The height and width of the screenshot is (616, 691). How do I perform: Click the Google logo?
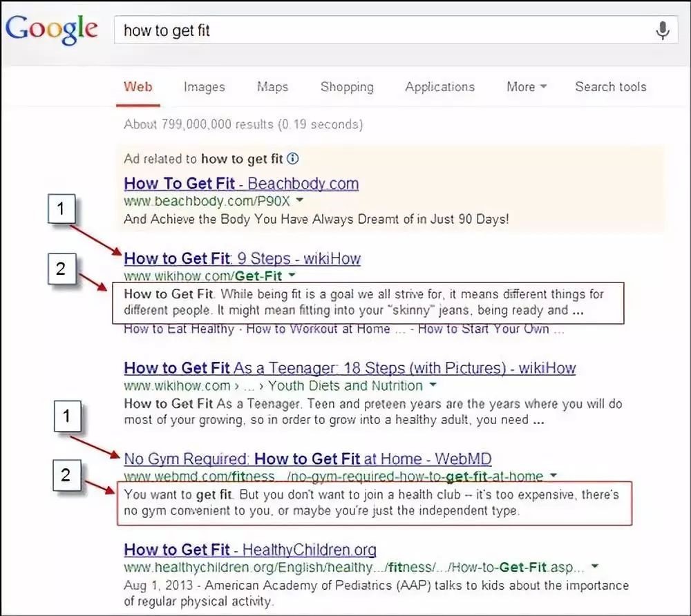pos(52,29)
